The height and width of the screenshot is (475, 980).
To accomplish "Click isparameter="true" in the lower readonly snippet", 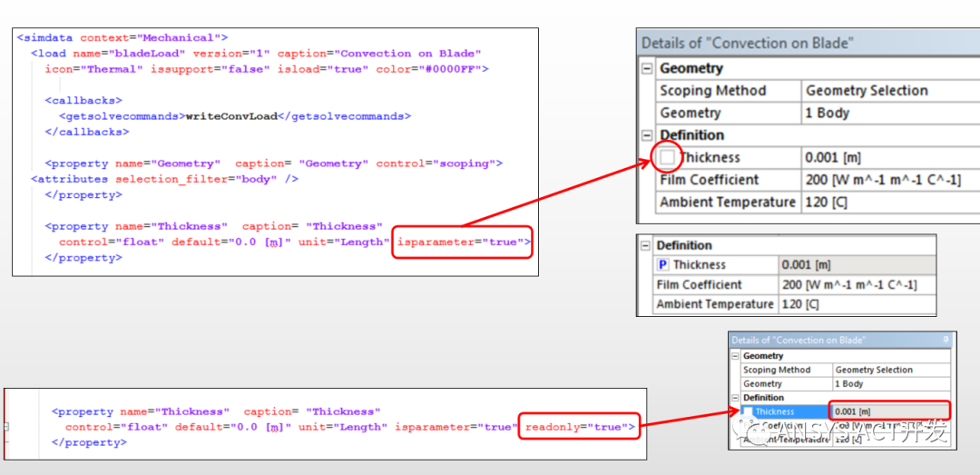I will 456,428.
